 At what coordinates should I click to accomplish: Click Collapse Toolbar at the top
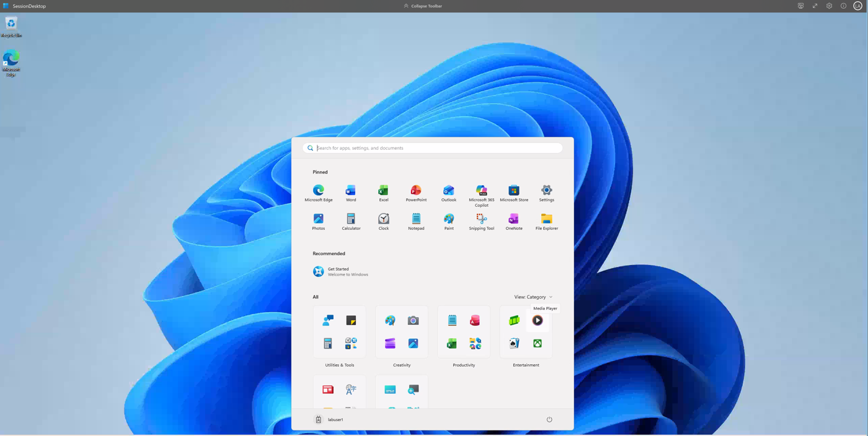pyautogui.click(x=423, y=6)
